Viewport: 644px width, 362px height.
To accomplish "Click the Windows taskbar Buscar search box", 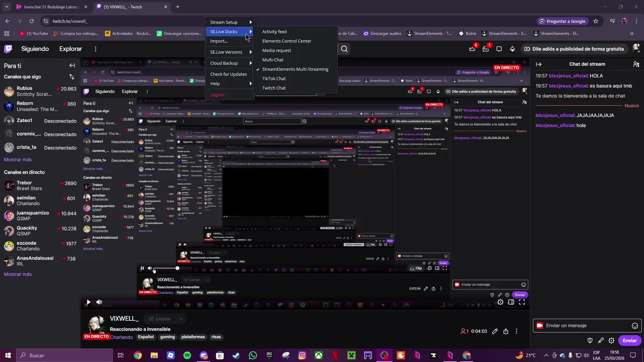I will click(x=64, y=355).
